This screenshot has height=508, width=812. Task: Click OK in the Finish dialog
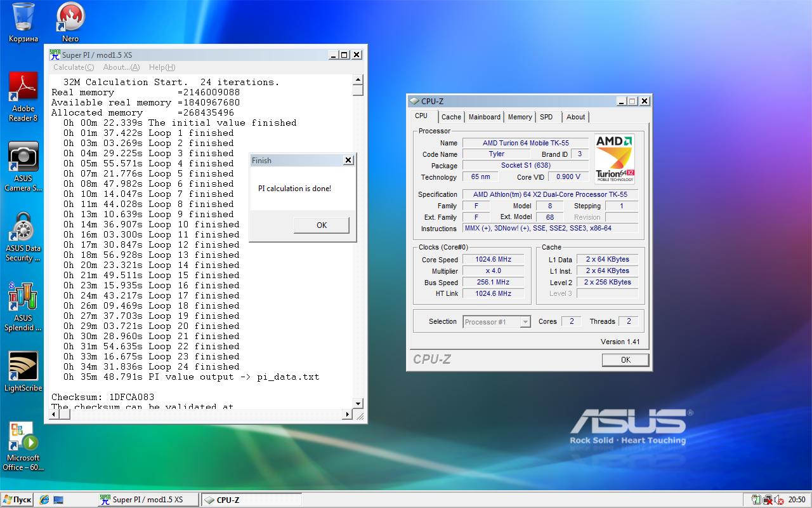pyautogui.click(x=322, y=225)
